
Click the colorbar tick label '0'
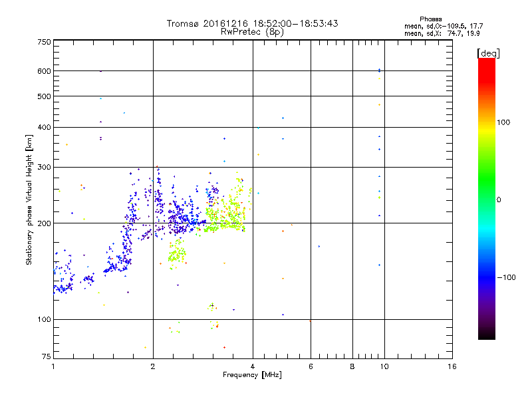click(499, 200)
